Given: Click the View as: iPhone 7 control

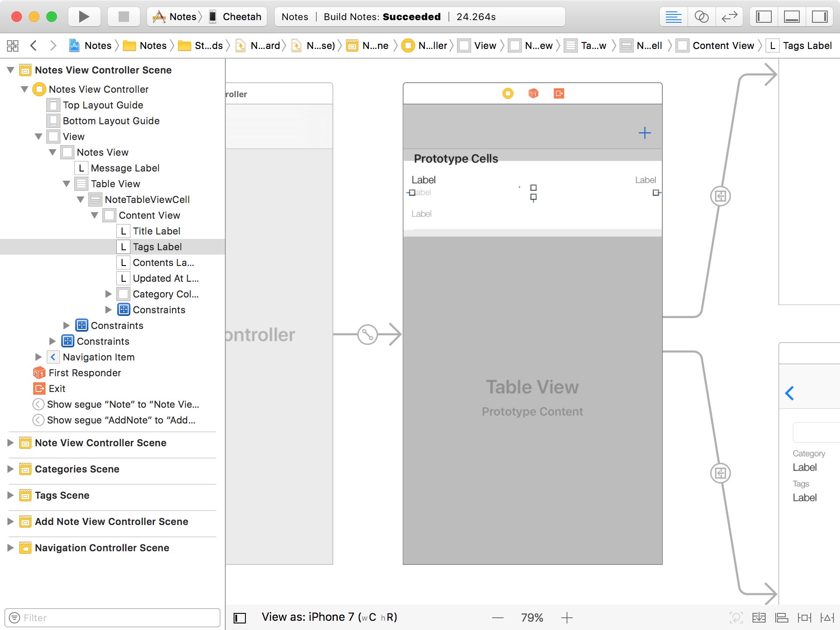Looking at the screenshot, I should (x=329, y=617).
